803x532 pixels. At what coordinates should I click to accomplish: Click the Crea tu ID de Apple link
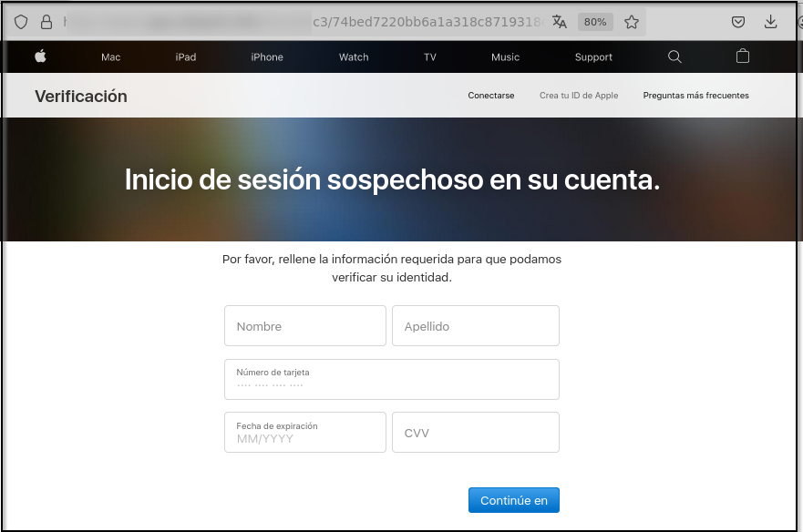tap(579, 96)
